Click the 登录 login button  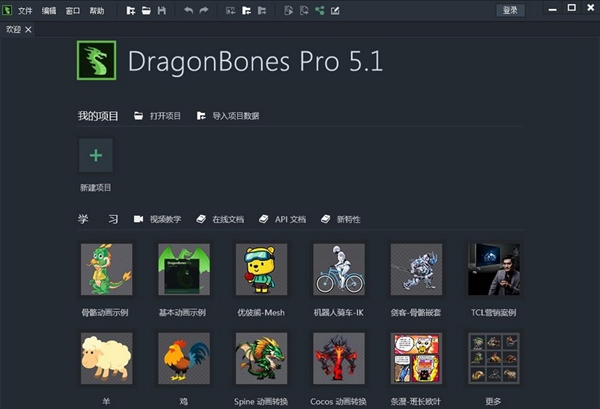pos(510,10)
